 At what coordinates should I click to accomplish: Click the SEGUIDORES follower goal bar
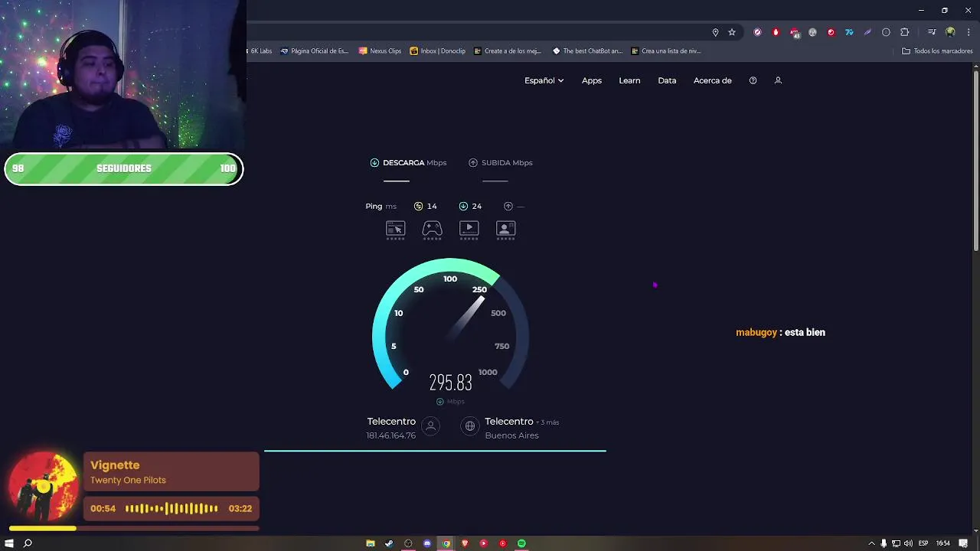coord(123,169)
